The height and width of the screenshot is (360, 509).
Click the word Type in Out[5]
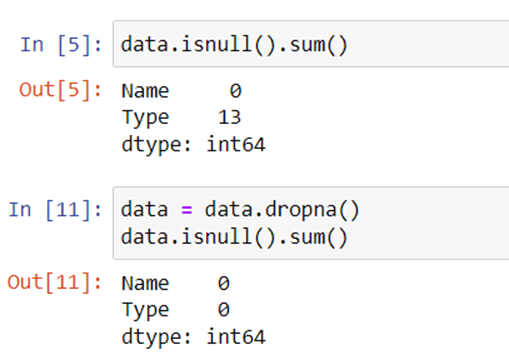[x=145, y=118]
